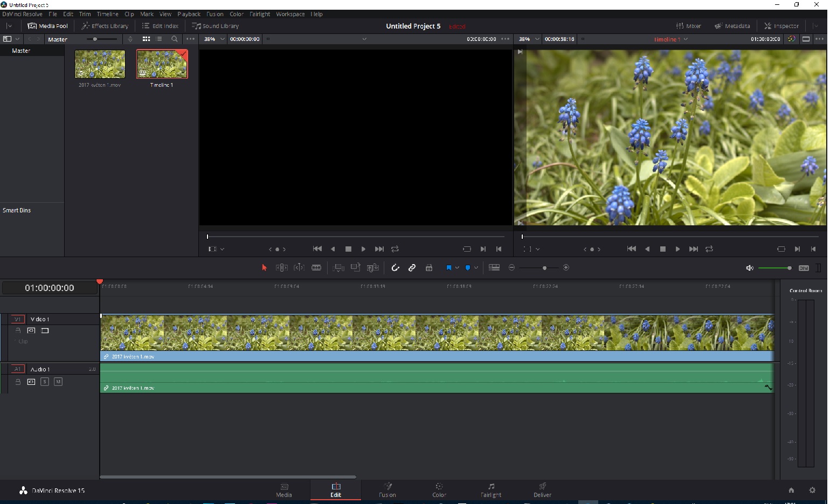Switch to the Color page tab
830x504 pixels.
(x=439, y=490)
